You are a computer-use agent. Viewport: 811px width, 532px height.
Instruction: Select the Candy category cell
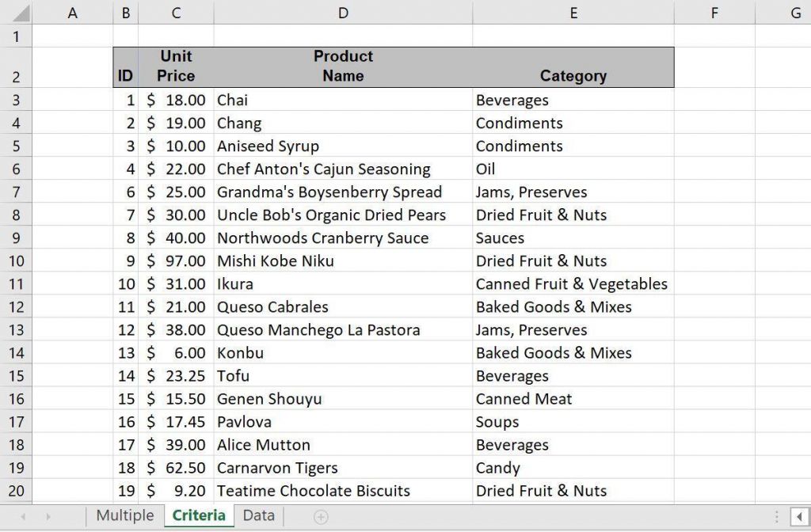point(573,468)
